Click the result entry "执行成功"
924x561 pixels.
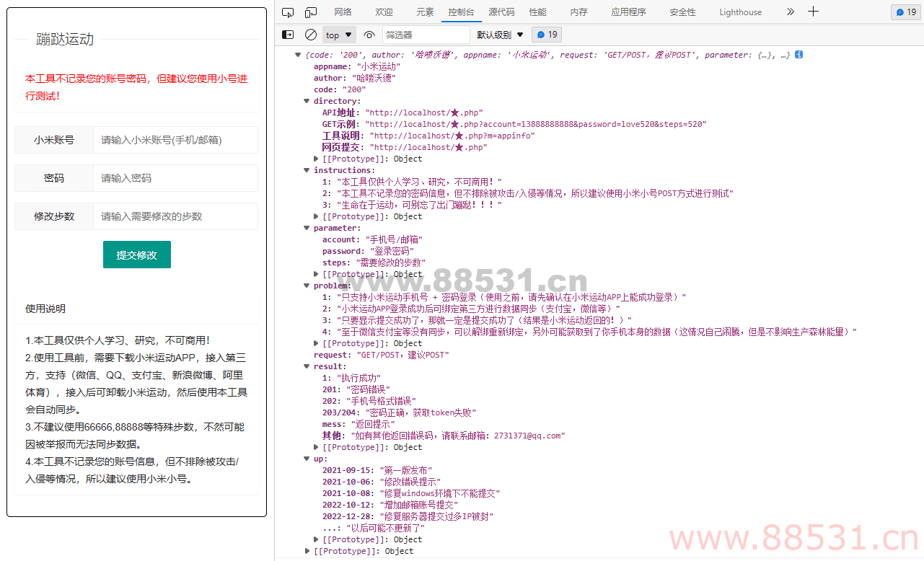point(358,378)
